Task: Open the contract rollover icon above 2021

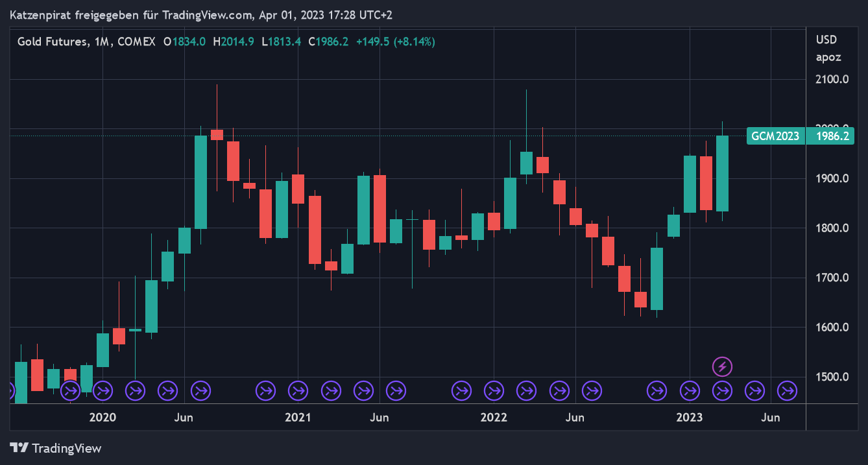Action: click(298, 390)
